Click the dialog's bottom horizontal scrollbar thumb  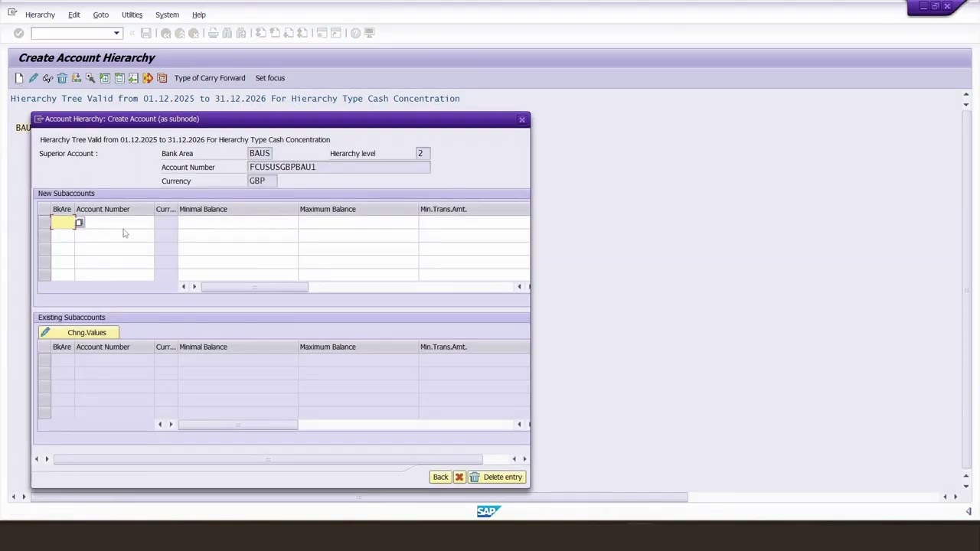tap(268, 459)
